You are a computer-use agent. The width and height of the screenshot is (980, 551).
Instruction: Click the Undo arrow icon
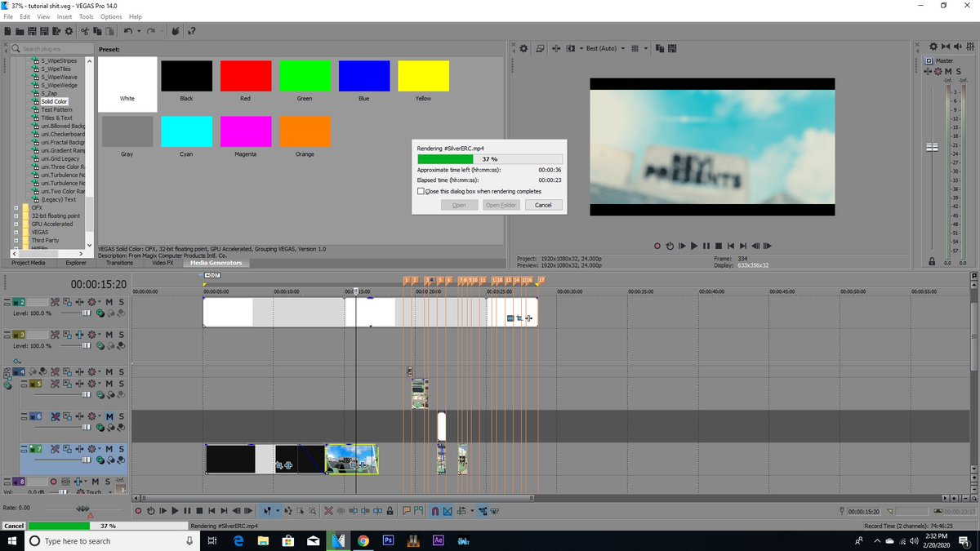click(x=128, y=31)
